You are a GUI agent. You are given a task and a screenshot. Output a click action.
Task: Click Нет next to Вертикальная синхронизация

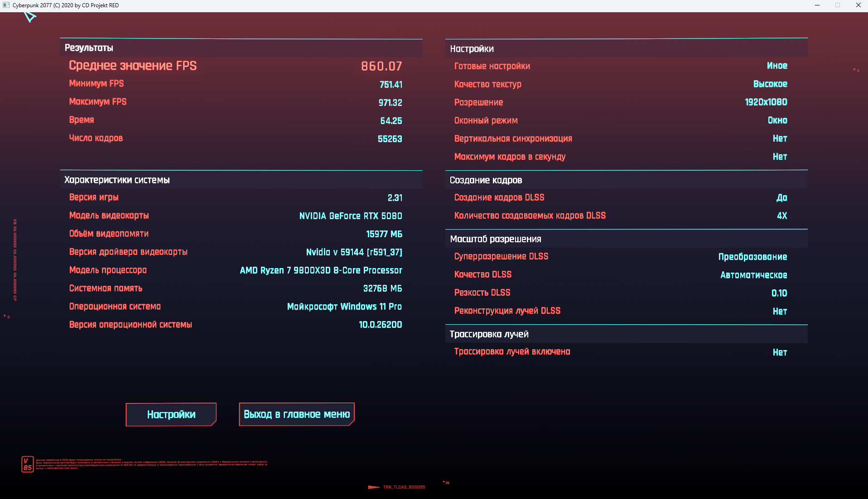[780, 139]
